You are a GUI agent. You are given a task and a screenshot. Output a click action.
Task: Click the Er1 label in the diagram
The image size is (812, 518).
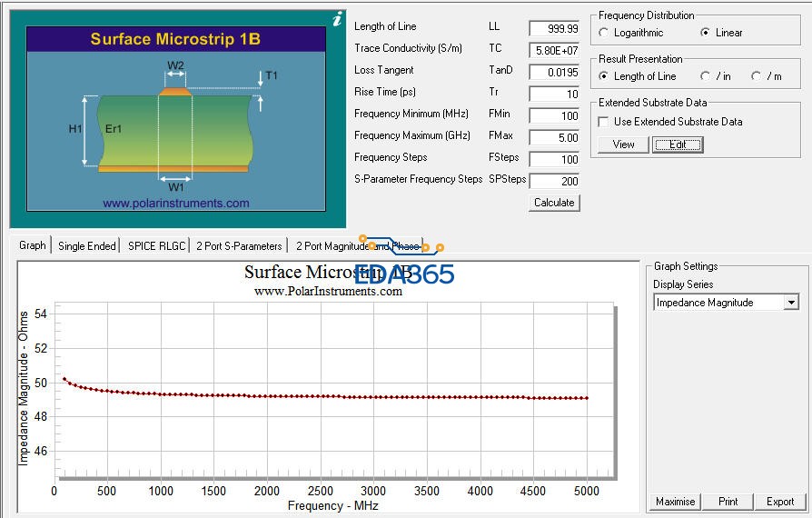(113, 128)
